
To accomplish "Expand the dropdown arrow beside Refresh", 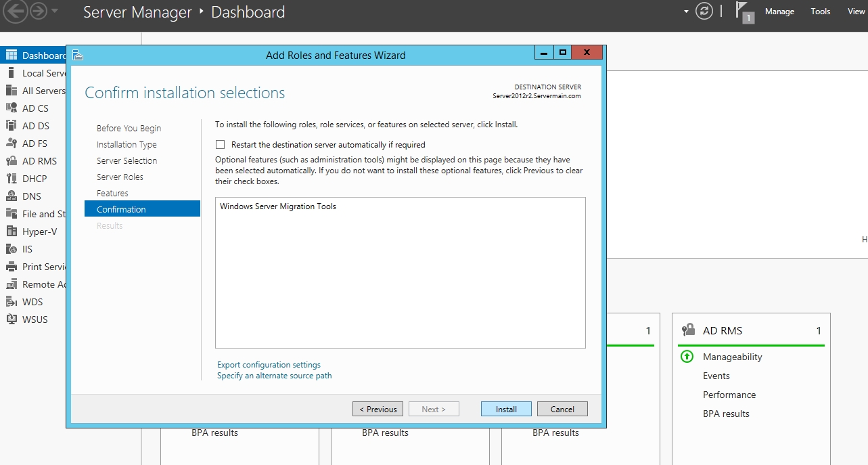I will click(x=686, y=12).
